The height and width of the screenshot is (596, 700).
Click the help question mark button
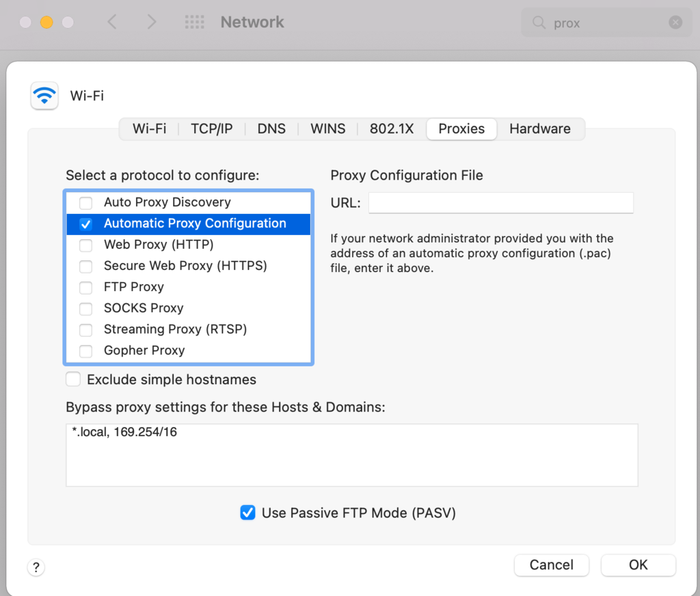tap(36, 567)
